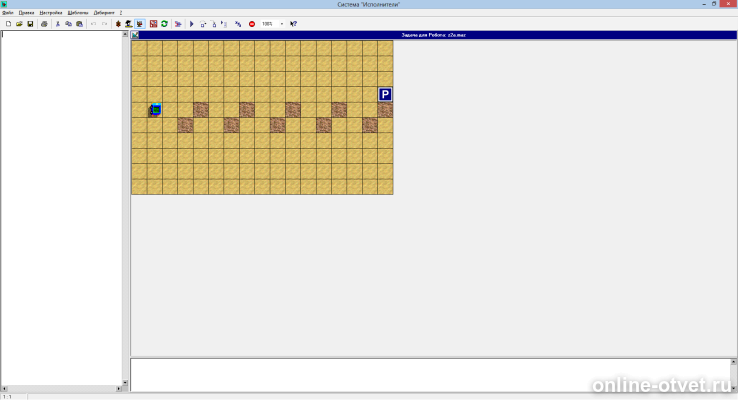Click the context help arrow icon
This screenshot has height=400, width=738.
pos(293,24)
